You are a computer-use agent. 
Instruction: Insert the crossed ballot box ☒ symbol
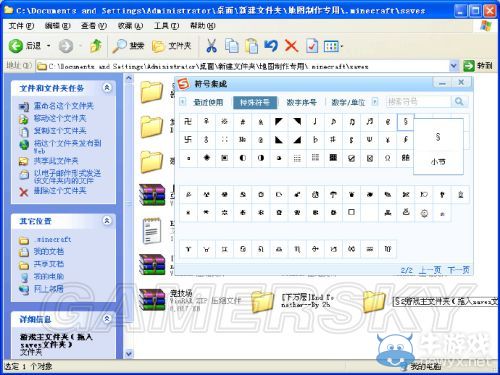pyautogui.click(x=369, y=158)
